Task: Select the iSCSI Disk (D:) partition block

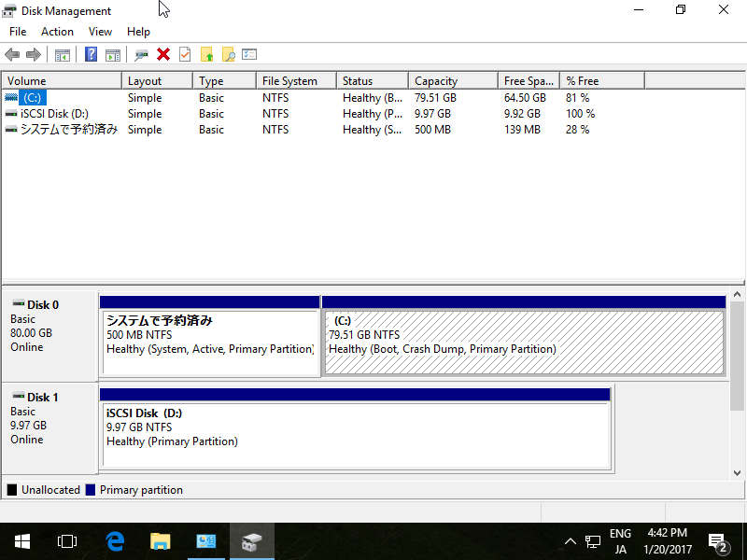Action: coord(356,429)
